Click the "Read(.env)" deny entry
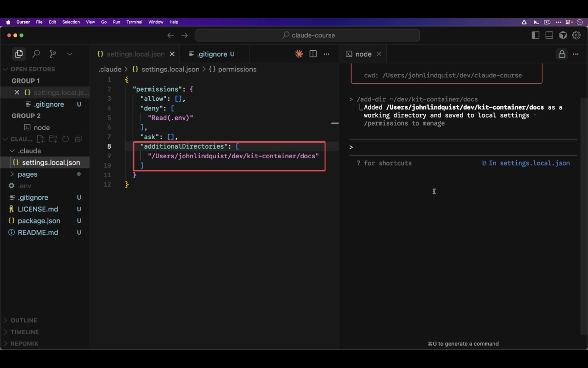This screenshot has height=368, width=588. [171, 118]
